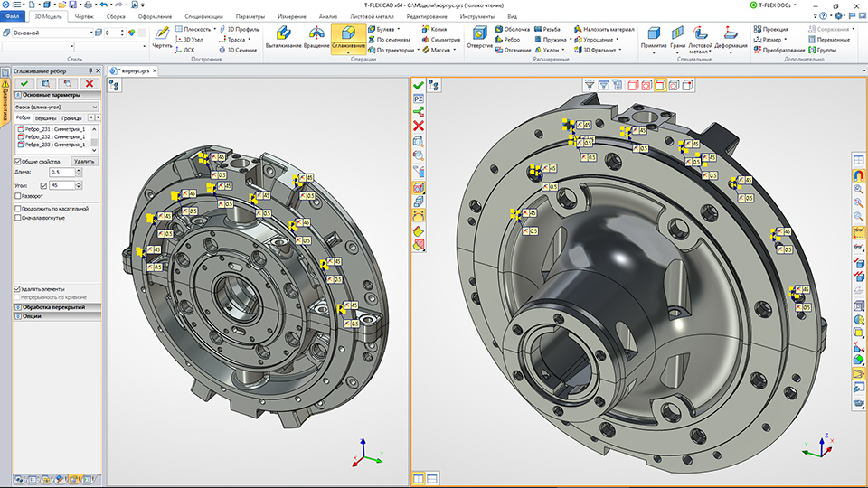Click the color palette icon in Стиль
The width and height of the screenshot is (868, 488).
(x=132, y=33)
